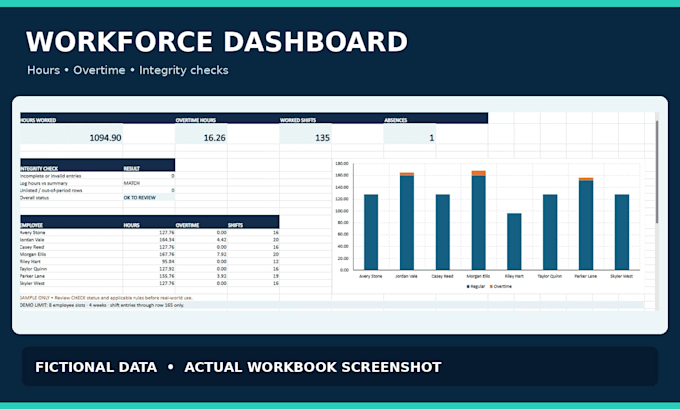
Task: Click Avery Stone's bar in the chart
Action: [371, 232]
